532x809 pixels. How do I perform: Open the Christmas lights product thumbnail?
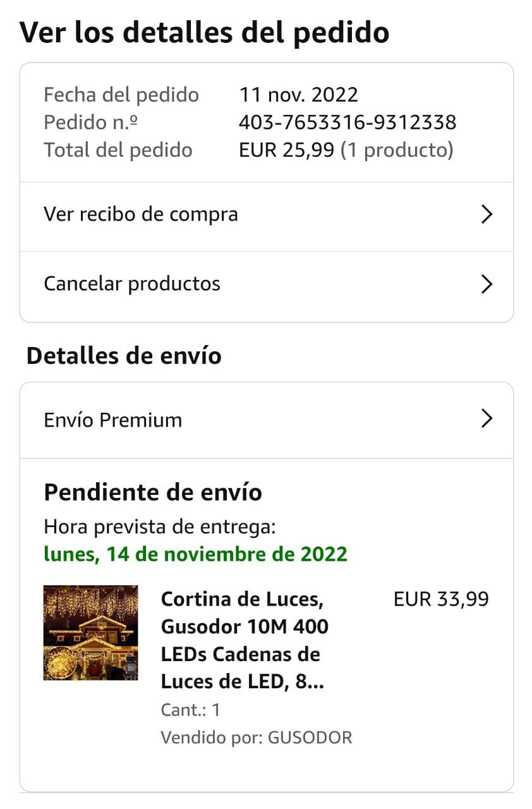[x=90, y=633]
